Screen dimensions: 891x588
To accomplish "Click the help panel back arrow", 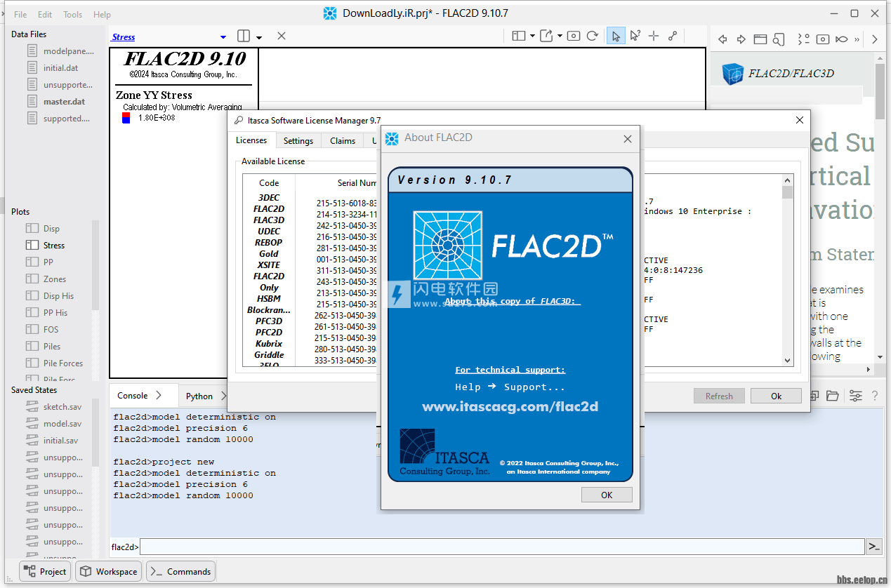I will click(x=722, y=39).
